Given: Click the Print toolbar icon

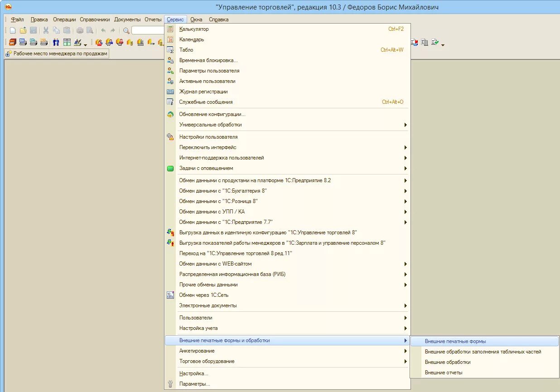Looking at the screenshot, I should [x=80, y=30].
